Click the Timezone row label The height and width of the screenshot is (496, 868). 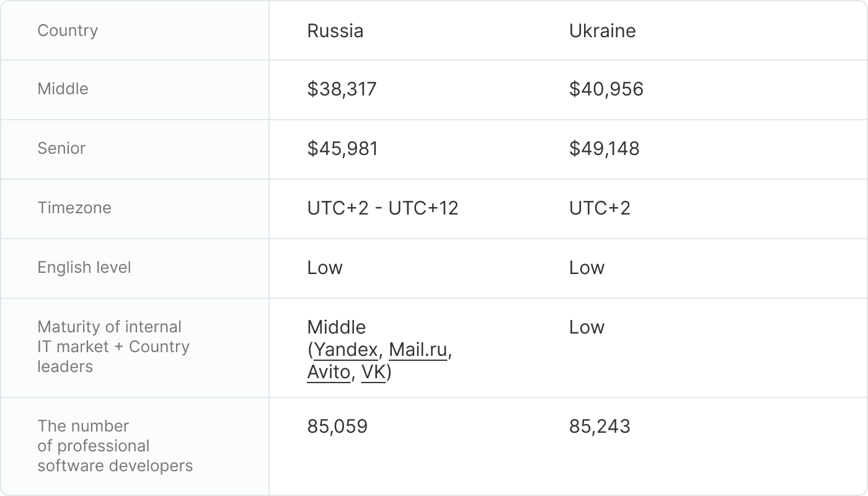[74, 208]
